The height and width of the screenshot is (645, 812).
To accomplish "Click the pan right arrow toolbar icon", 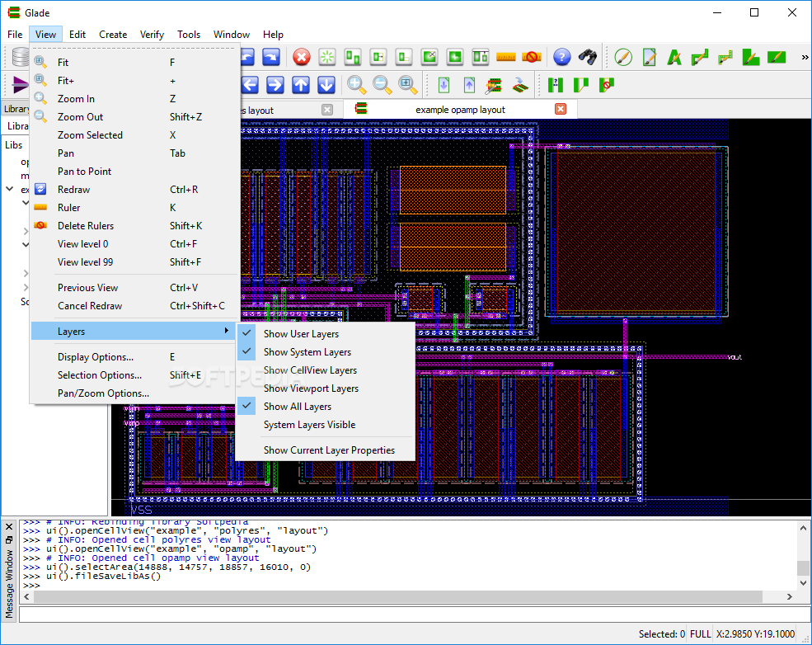I will point(275,84).
